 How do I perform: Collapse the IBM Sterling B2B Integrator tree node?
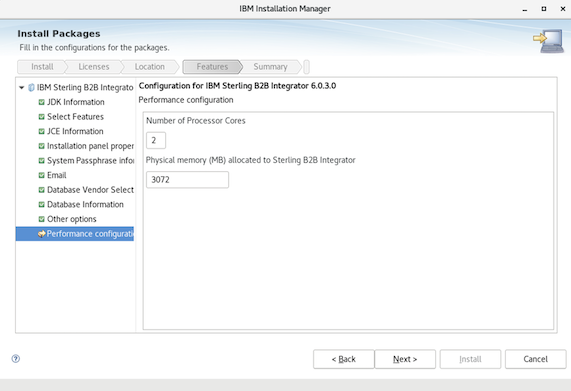click(x=21, y=88)
